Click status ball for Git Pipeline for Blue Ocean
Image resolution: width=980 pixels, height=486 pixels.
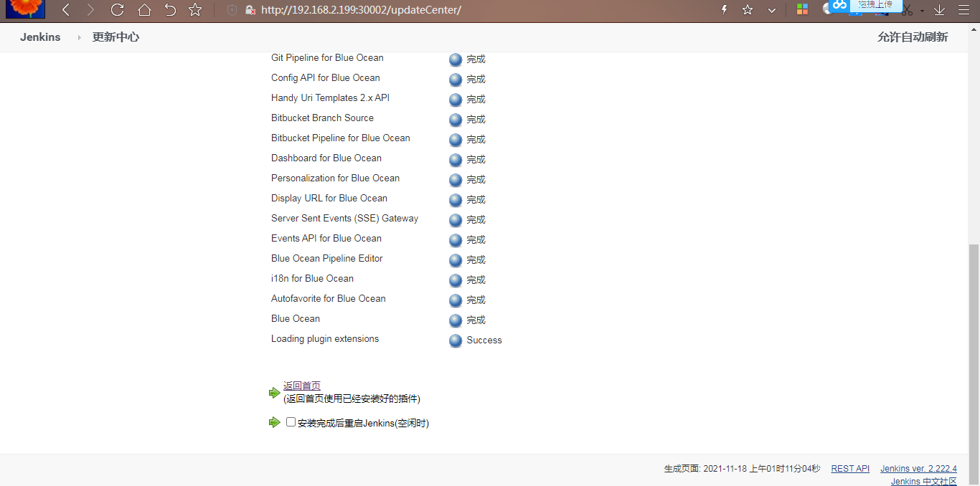pyautogui.click(x=456, y=59)
